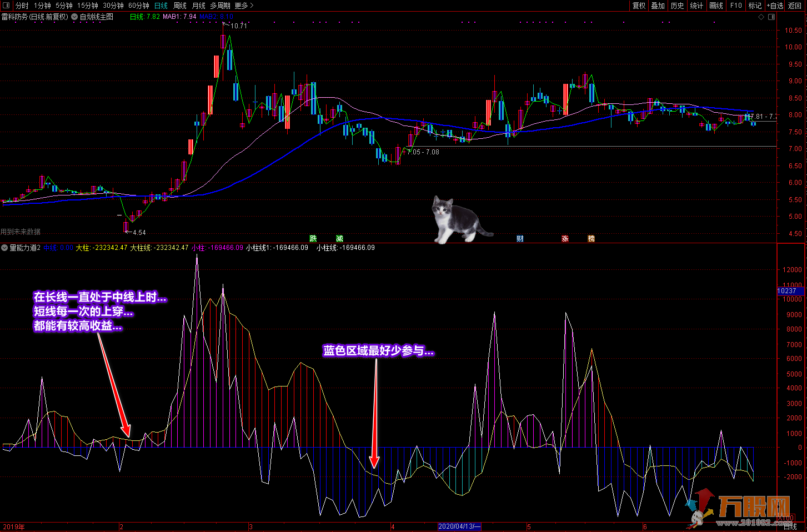Switch to 日线 daily chart
The height and width of the screenshot is (532, 807).
click(x=161, y=6)
